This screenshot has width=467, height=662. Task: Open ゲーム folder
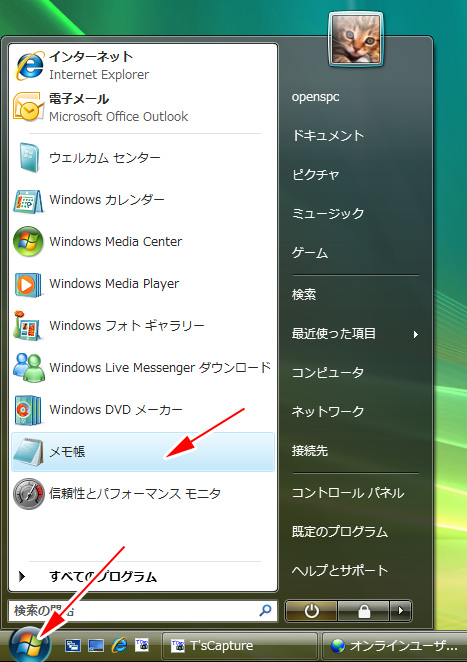(x=310, y=253)
